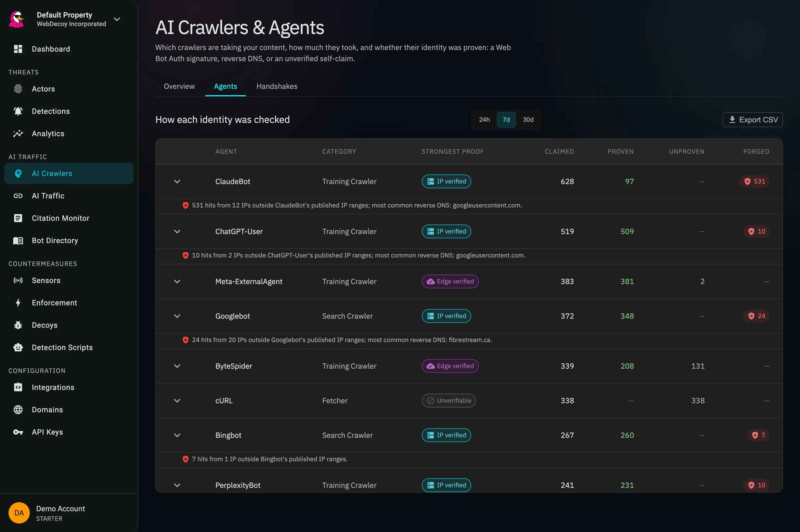Click ClaudeBot forged shield badge 531
The width and height of the screenshot is (800, 532).
pyautogui.click(x=754, y=181)
